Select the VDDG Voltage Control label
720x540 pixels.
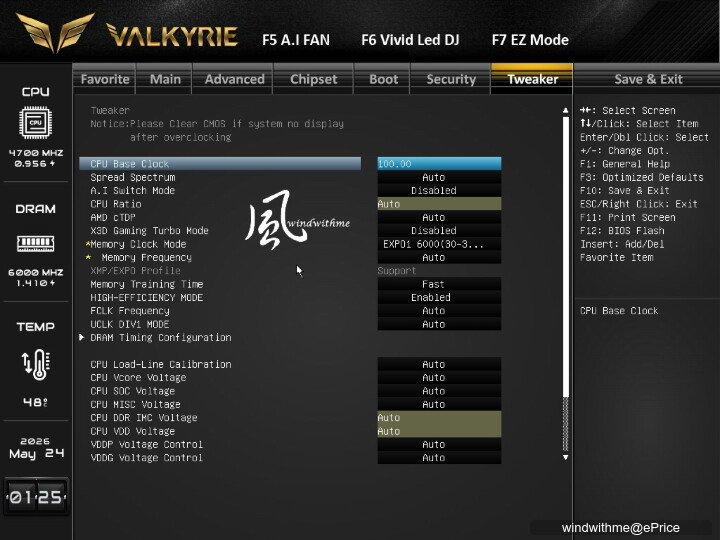(146, 458)
